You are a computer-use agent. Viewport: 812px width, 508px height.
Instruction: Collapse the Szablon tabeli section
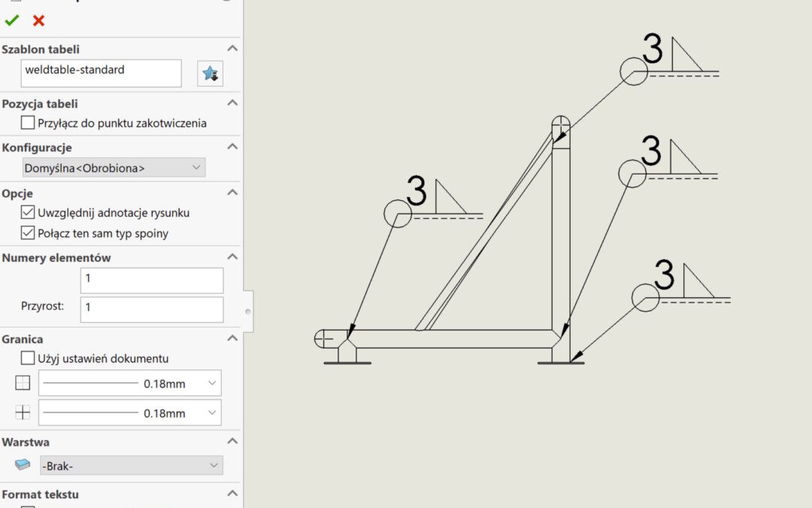point(232,49)
